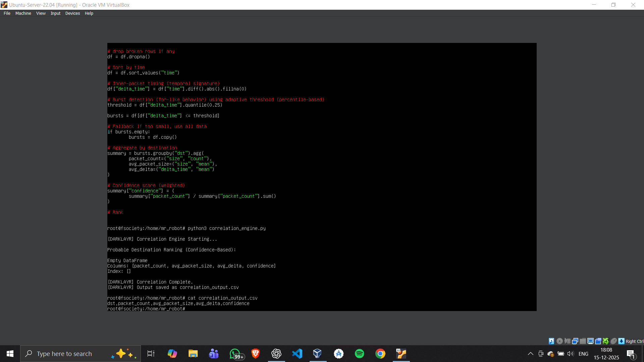Click the audio indicator in VM status bar
Image resolution: width=644 pixels, height=362 pixels.
tap(568, 341)
